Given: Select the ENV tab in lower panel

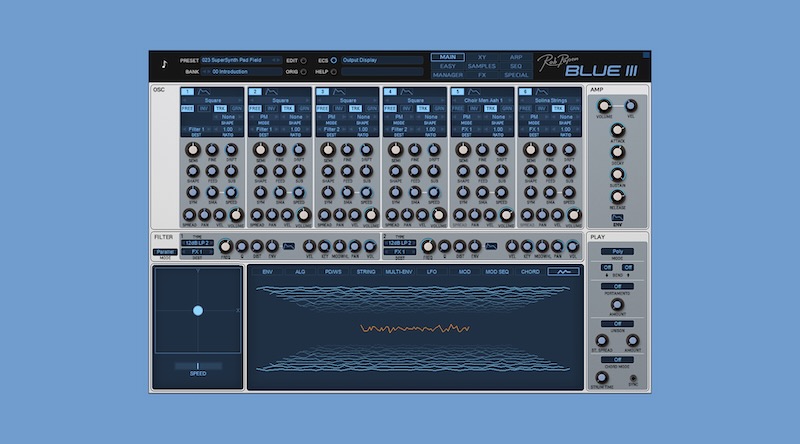Looking at the screenshot, I should pyautogui.click(x=267, y=272).
